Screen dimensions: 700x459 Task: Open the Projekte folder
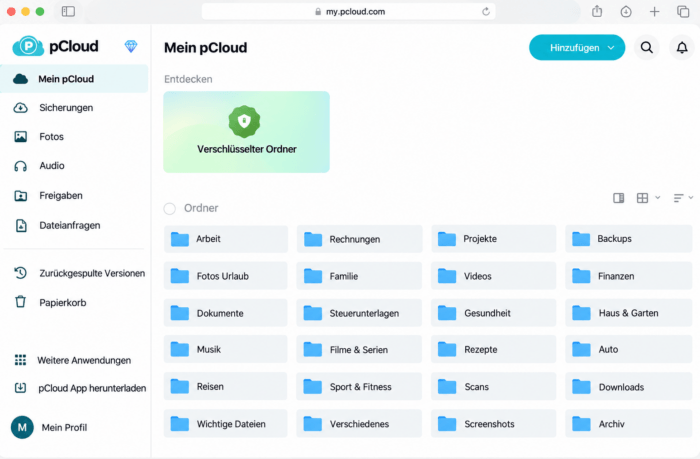tap(493, 239)
